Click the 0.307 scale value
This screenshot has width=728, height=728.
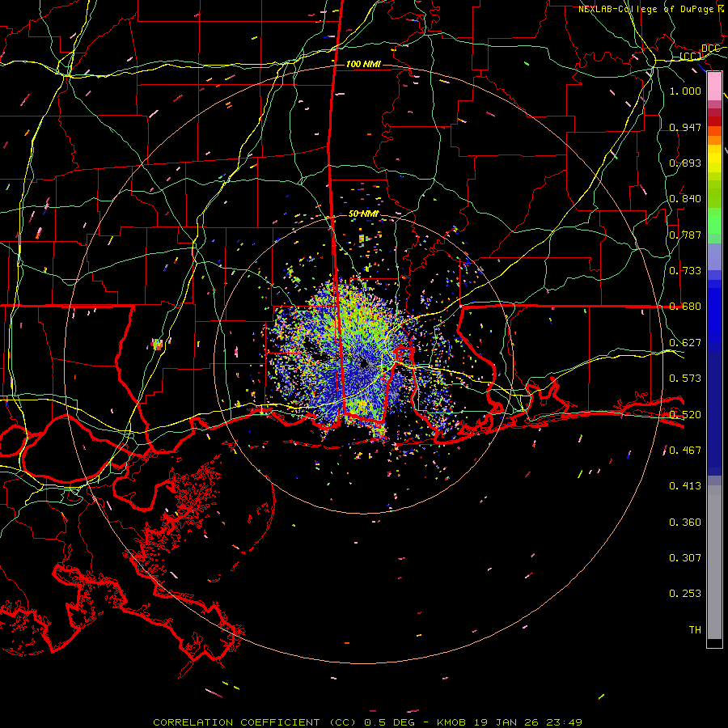click(x=685, y=557)
